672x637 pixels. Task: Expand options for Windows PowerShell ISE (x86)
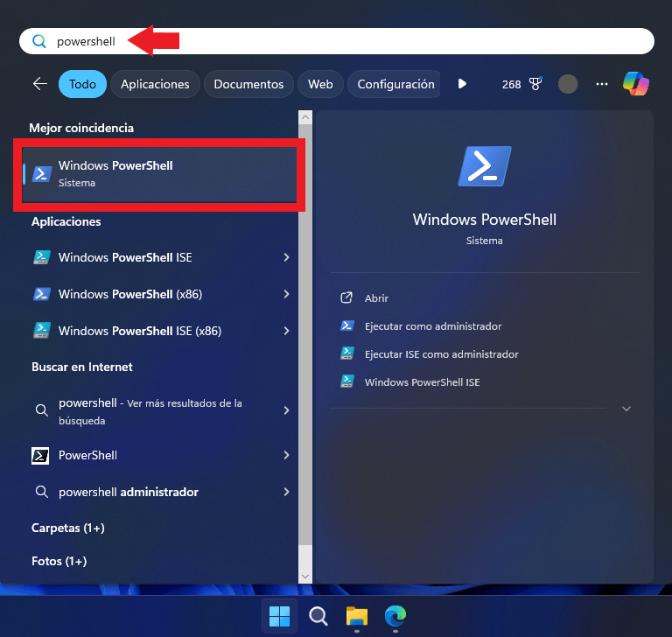pyautogui.click(x=286, y=331)
